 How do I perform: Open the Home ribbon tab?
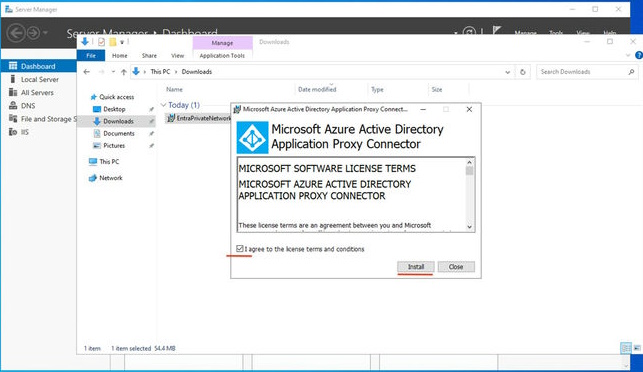120,55
